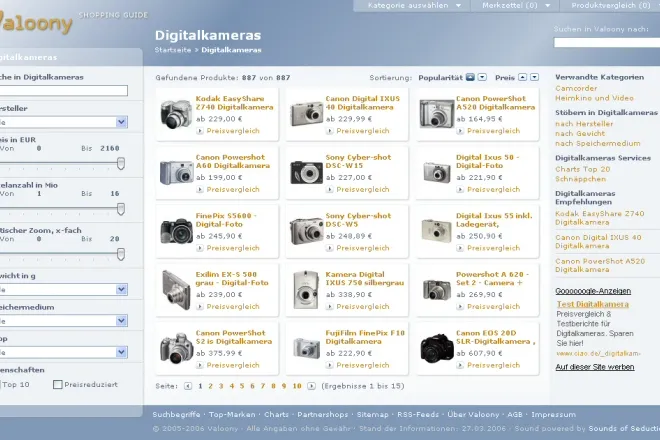Go to next results page arrow
660x440 pixels.
point(311,386)
